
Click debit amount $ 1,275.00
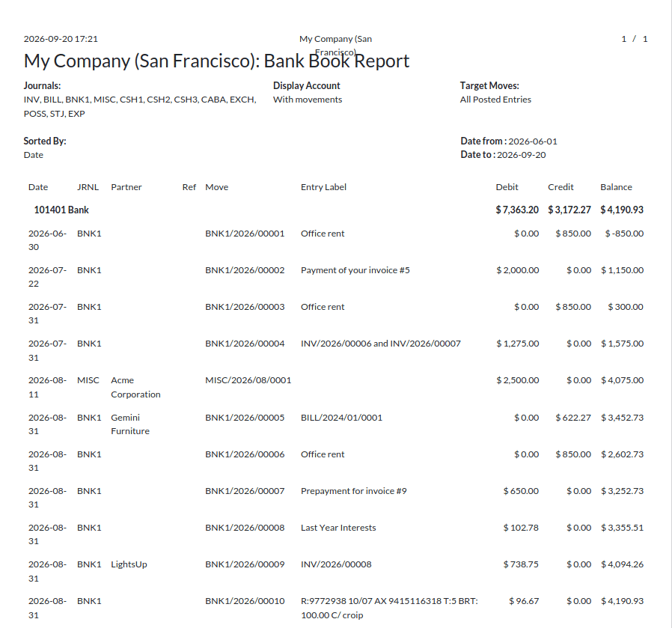coord(518,344)
